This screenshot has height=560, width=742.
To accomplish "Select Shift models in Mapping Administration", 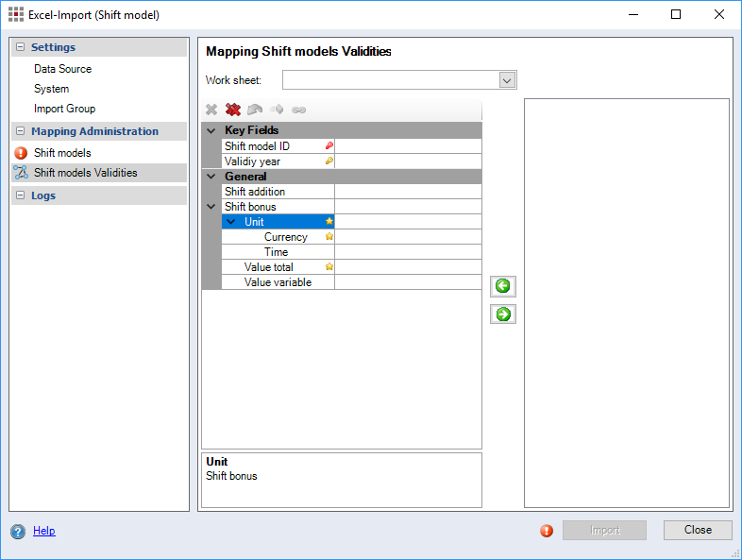I will (62, 153).
